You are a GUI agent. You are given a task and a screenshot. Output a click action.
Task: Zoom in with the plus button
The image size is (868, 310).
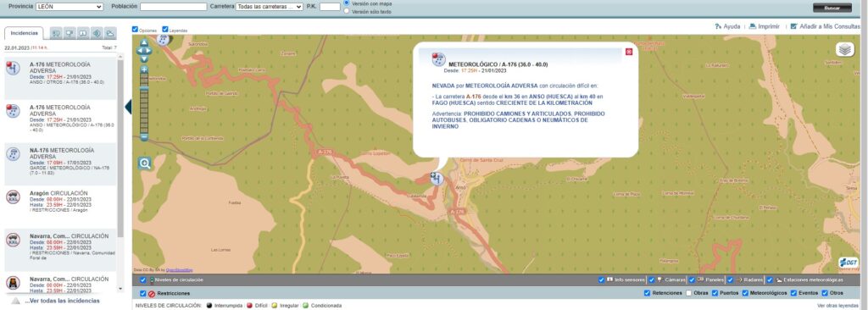point(144,69)
